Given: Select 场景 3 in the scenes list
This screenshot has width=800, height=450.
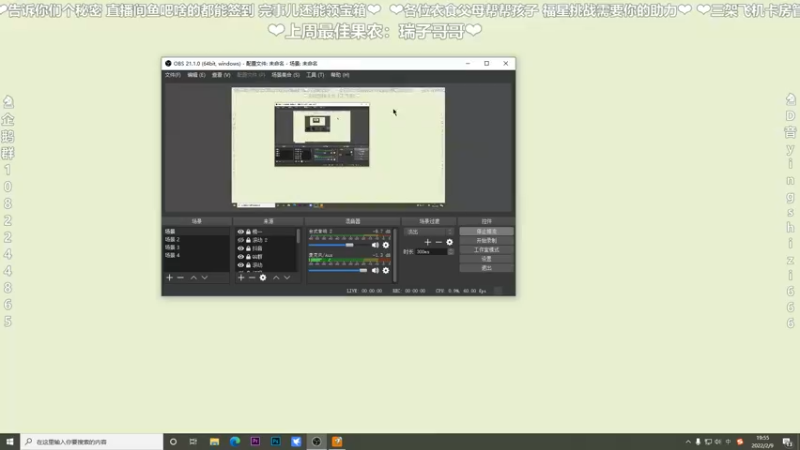Looking at the screenshot, I should tap(196, 247).
